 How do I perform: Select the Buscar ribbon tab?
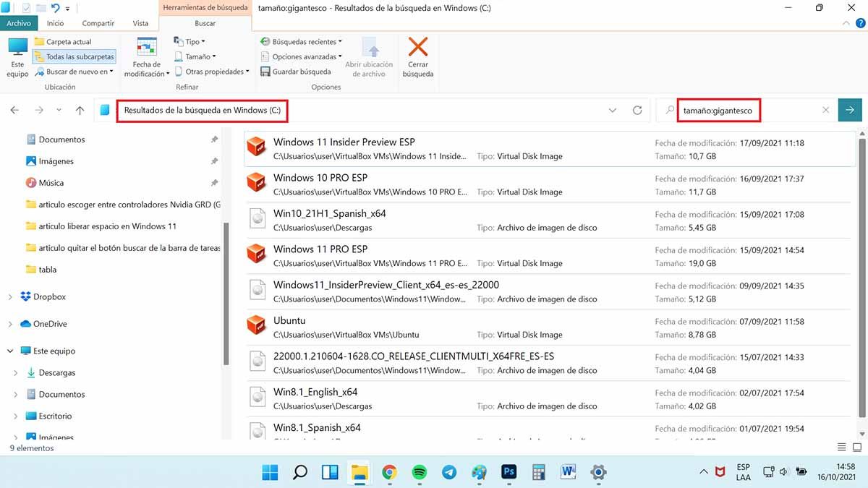point(205,23)
